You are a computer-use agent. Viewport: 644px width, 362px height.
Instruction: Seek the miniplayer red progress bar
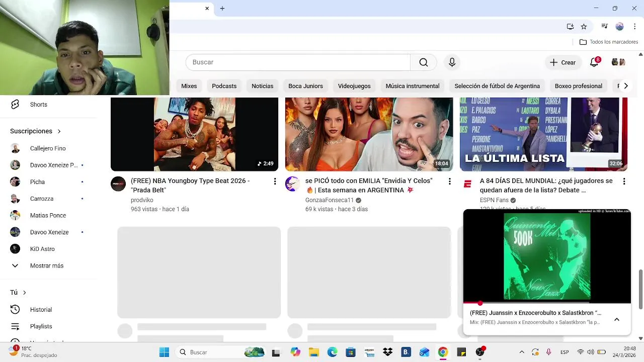coord(547,303)
